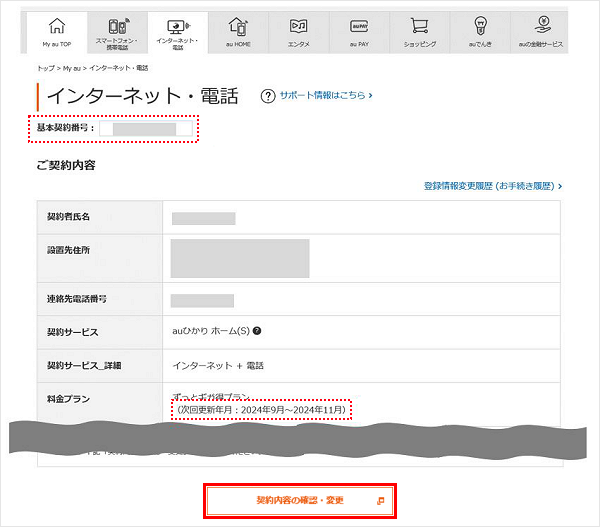Click the 契約サービス_詳細 row label
The image size is (600, 527).
point(84,365)
